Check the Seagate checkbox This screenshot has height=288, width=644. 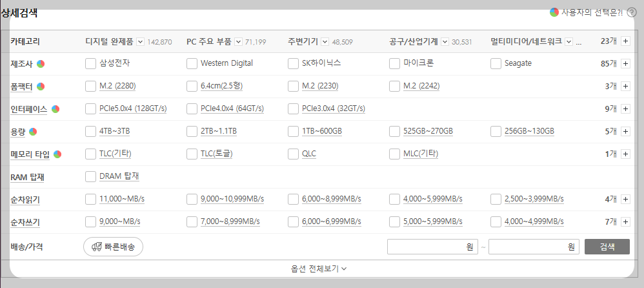pyautogui.click(x=496, y=64)
